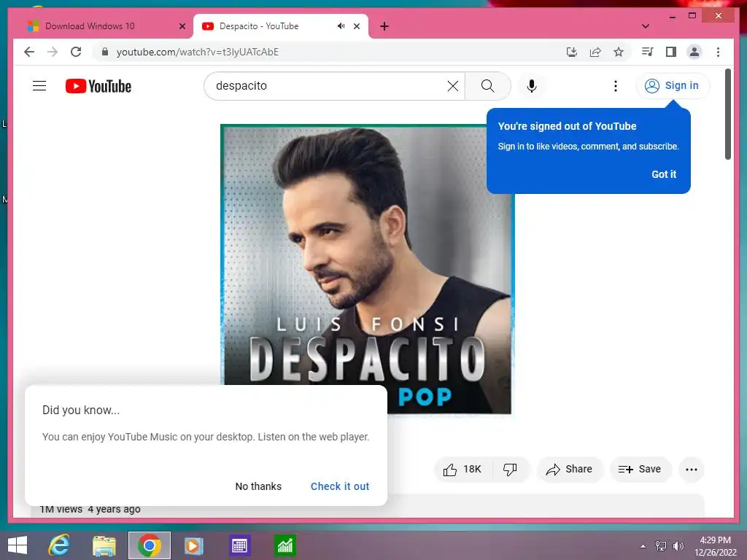Click the install app icon in address bar
The width and height of the screenshot is (747, 560).
572,52
